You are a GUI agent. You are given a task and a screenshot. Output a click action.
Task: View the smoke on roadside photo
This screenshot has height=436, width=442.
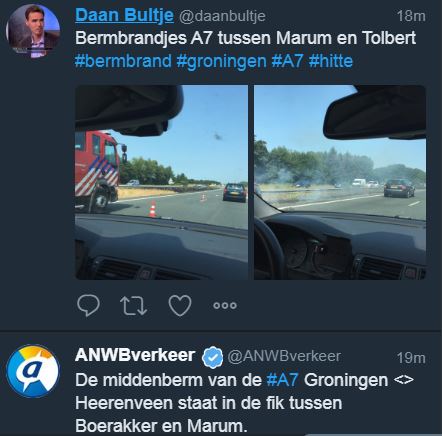click(340, 182)
